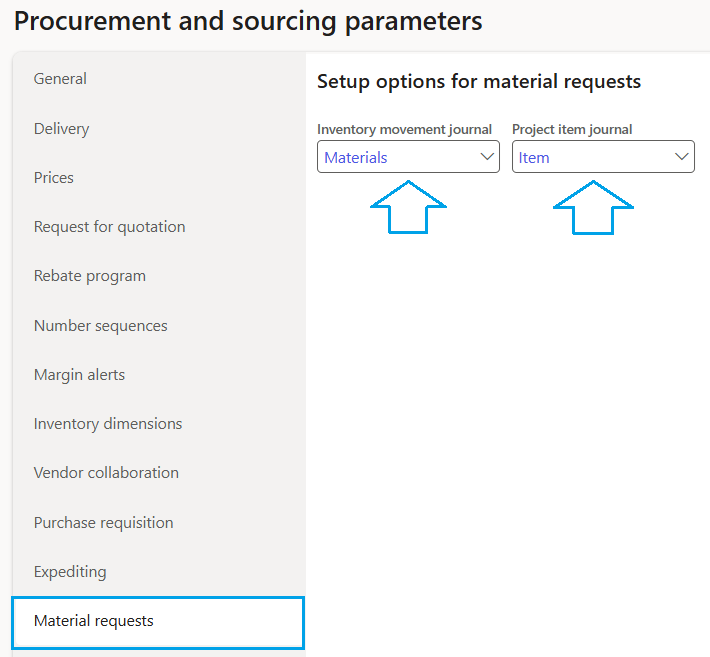Switch to Inventory dimensions tab
The image size is (710, 657).
pyautogui.click(x=108, y=424)
